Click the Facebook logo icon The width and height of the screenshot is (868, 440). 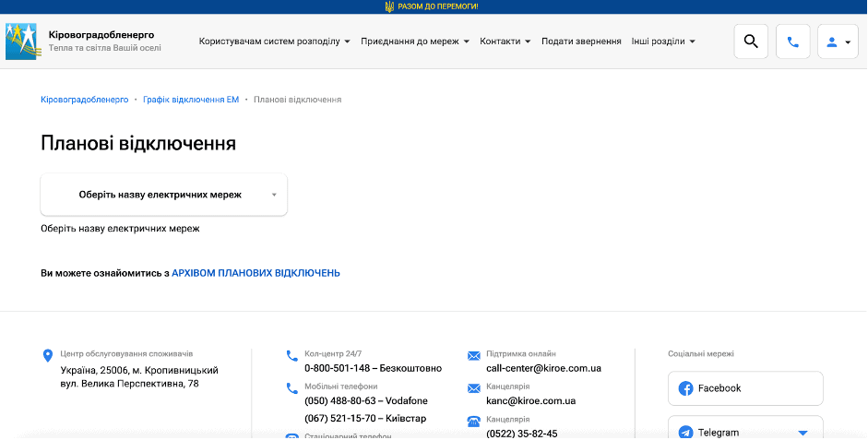click(x=686, y=388)
